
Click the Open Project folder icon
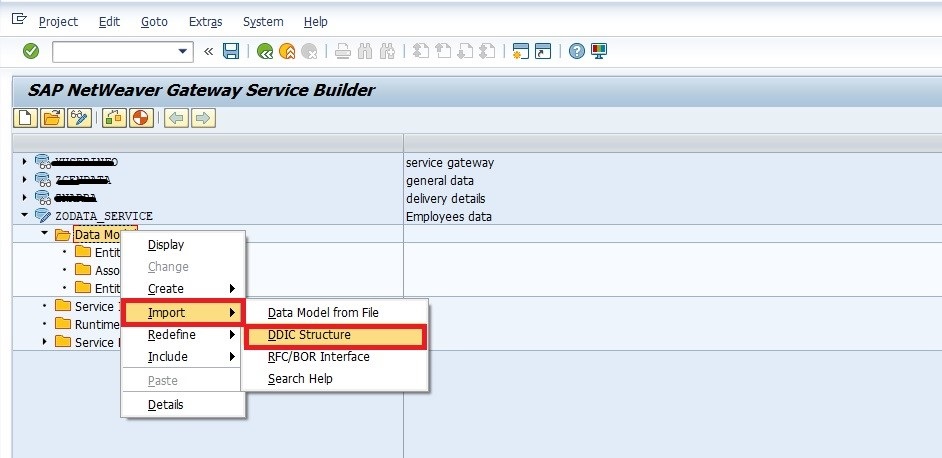(53, 118)
